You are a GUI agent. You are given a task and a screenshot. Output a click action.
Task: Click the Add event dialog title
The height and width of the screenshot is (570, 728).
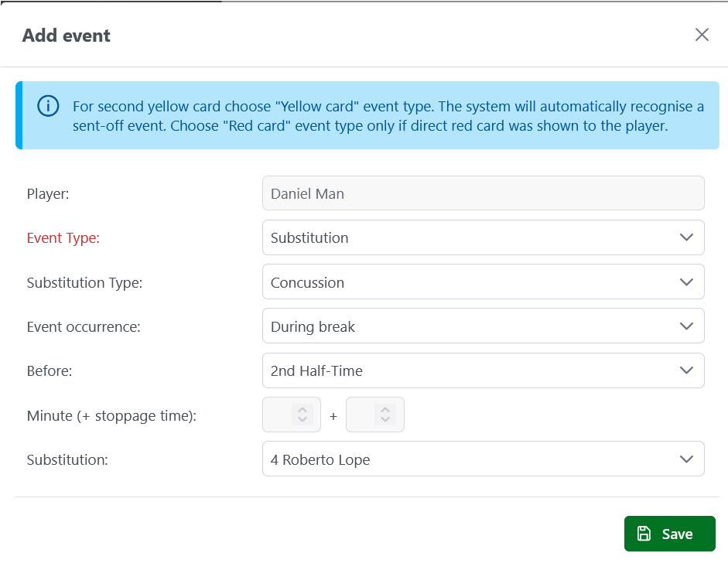pyautogui.click(x=67, y=36)
